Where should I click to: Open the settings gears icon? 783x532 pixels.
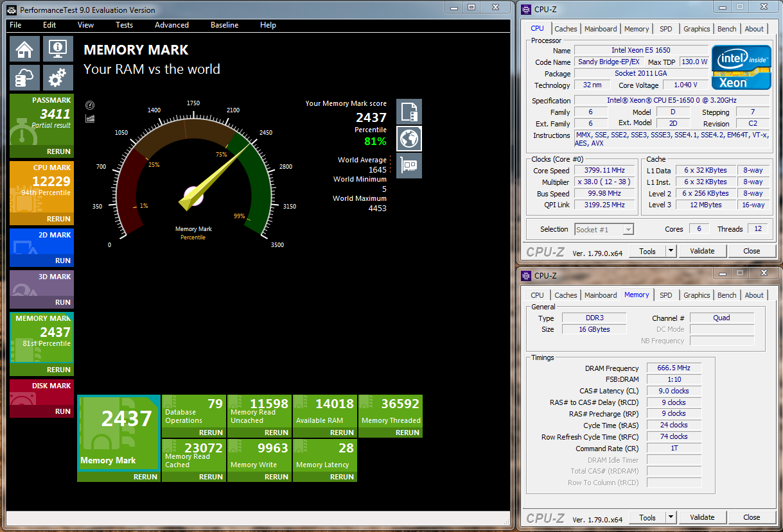[x=58, y=78]
